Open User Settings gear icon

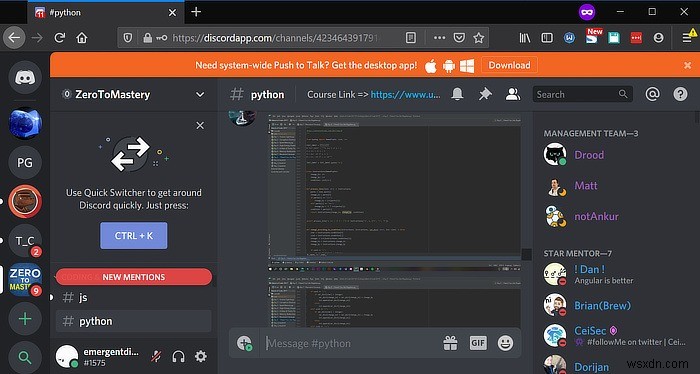tap(201, 356)
